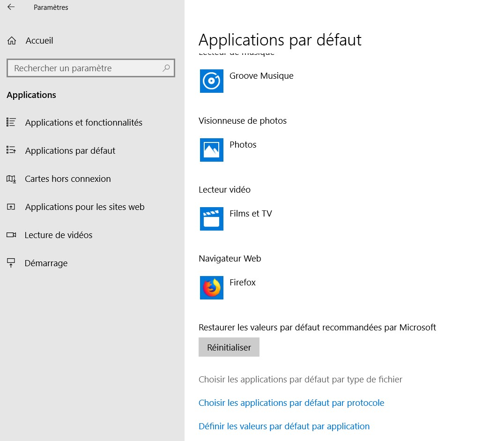Open Définir les valeurs par défaut par application
Screen dimensions: 504x441
(x=284, y=426)
